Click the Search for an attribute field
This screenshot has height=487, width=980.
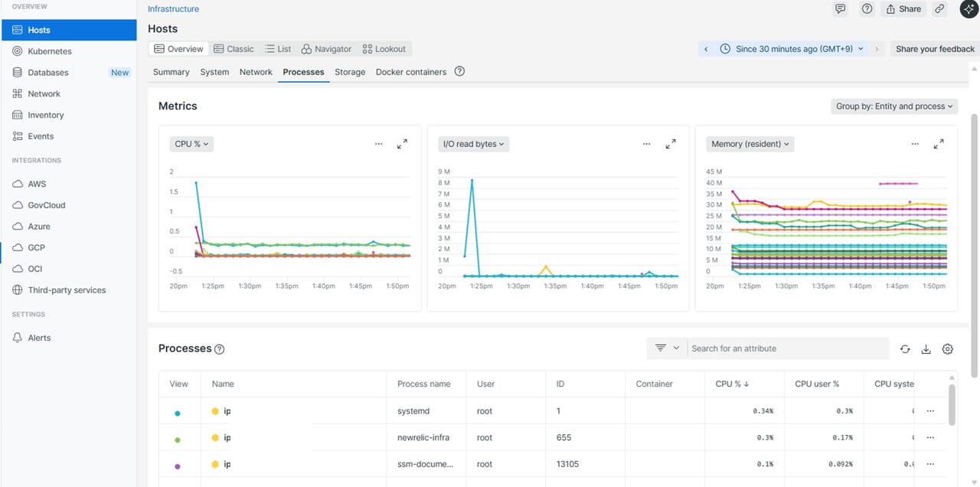[787, 348]
